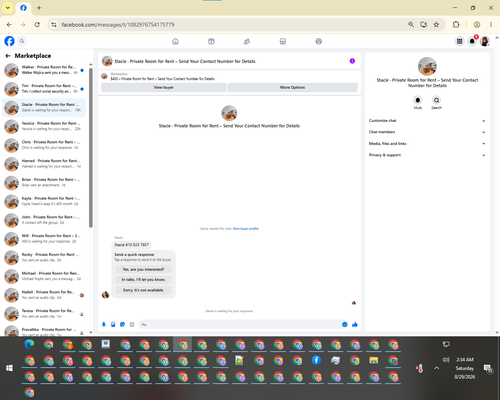The height and width of the screenshot is (400, 500).
Task: Open the Watch video icon
Action: [x=211, y=41]
